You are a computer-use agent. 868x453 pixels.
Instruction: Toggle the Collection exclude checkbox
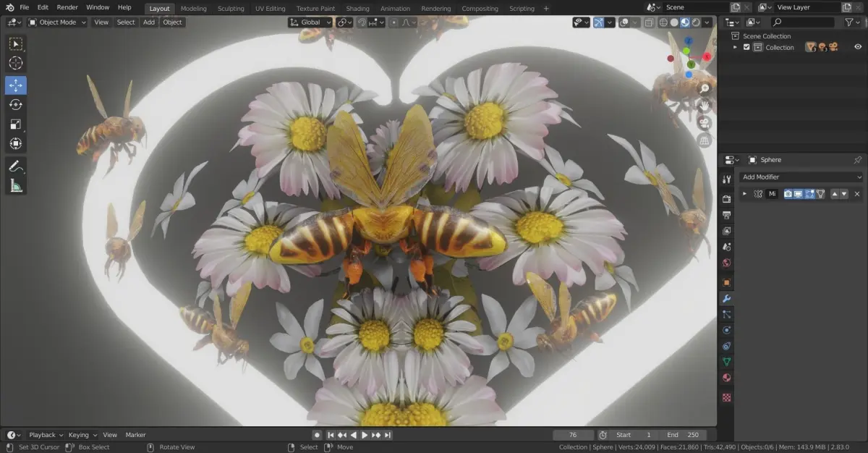(746, 47)
